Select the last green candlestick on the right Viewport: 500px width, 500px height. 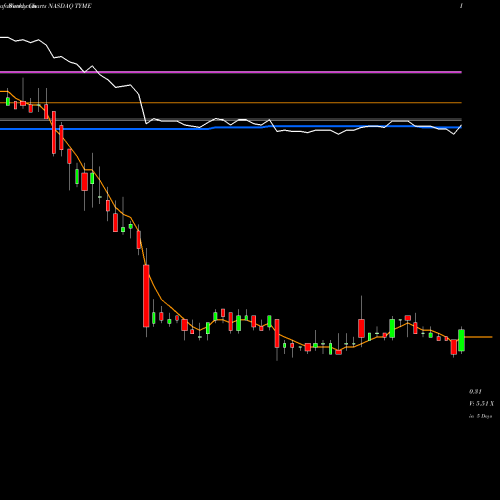[461, 340]
